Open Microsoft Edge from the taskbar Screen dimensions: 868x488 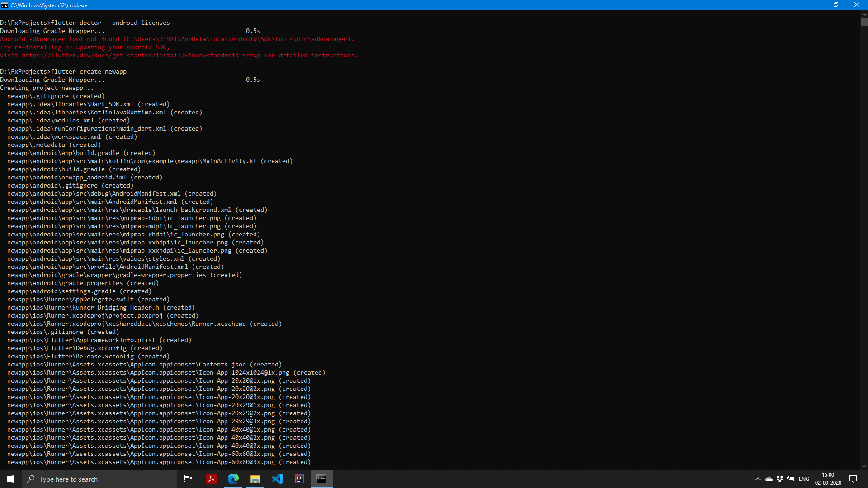click(x=233, y=479)
